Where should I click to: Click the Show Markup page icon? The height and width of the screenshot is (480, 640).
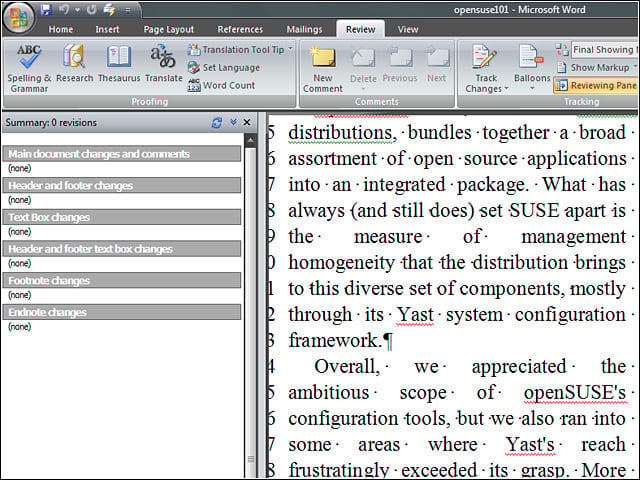click(x=562, y=67)
